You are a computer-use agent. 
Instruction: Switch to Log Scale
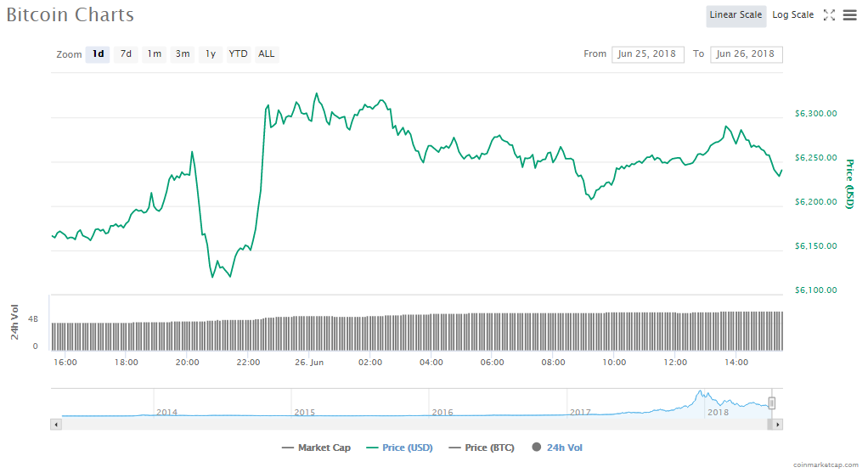792,15
